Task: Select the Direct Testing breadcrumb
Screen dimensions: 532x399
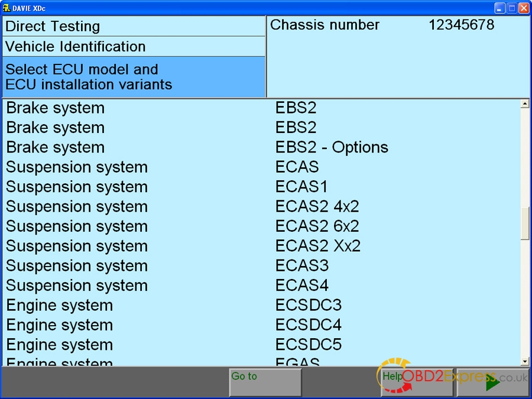Action: click(134, 26)
